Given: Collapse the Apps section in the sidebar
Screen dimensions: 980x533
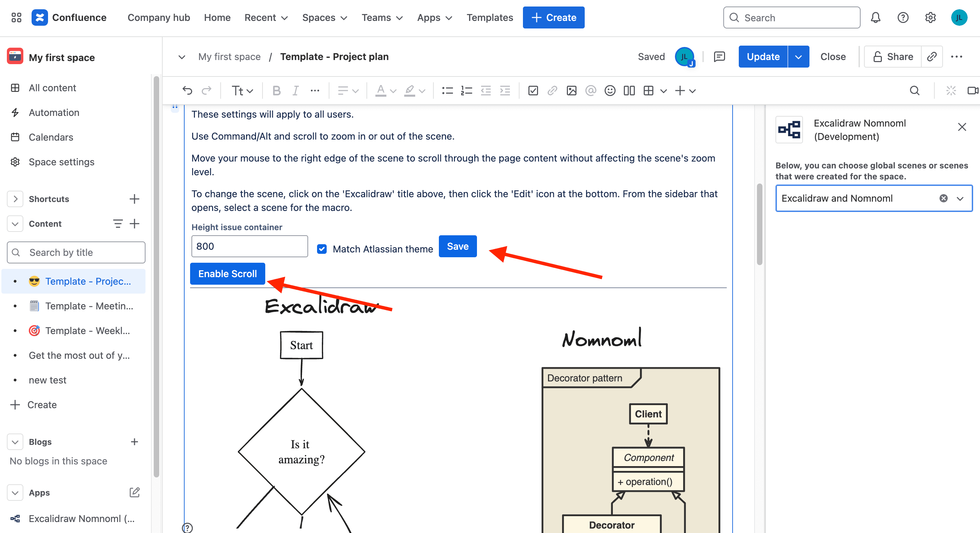Looking at the screenshot, I should 15,493.
